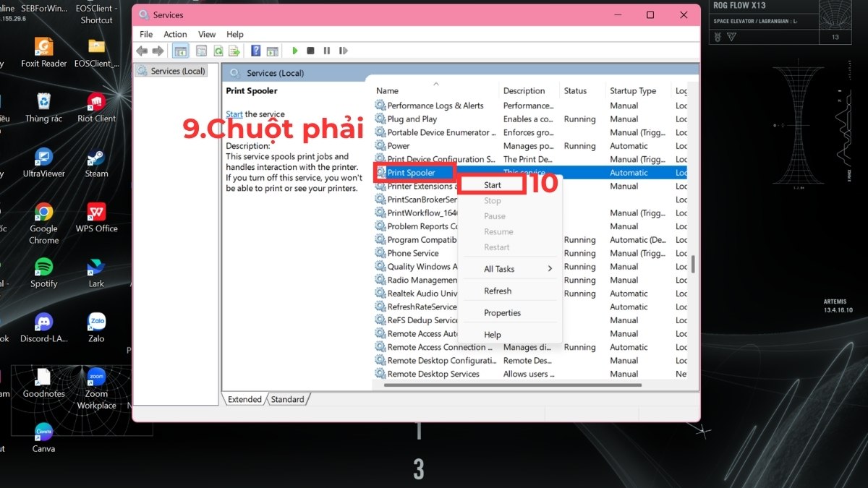Click the Back arrow in Services toolbar
The height and width of the screenshot is (488, 868).
[x=142, y=51]
